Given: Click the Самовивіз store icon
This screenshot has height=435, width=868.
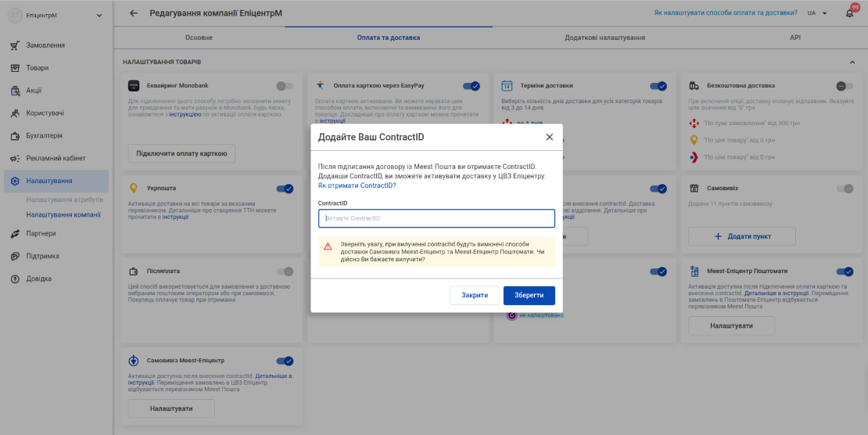Looking at the screenshot, I should 694,189.
